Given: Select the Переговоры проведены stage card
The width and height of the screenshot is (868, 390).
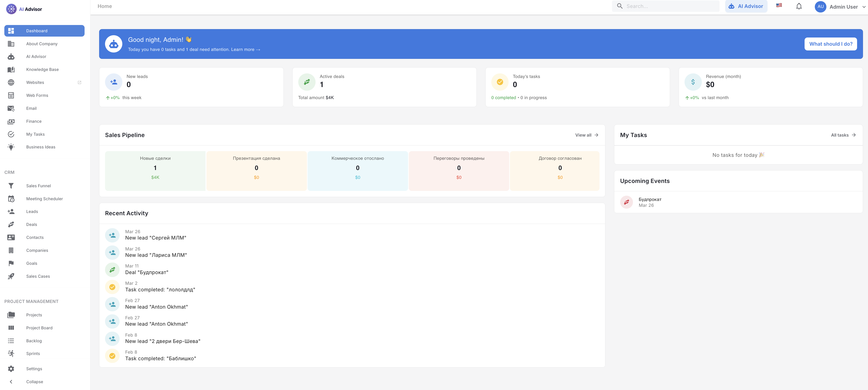Looking at the screenshot, I should click(459, 171).
